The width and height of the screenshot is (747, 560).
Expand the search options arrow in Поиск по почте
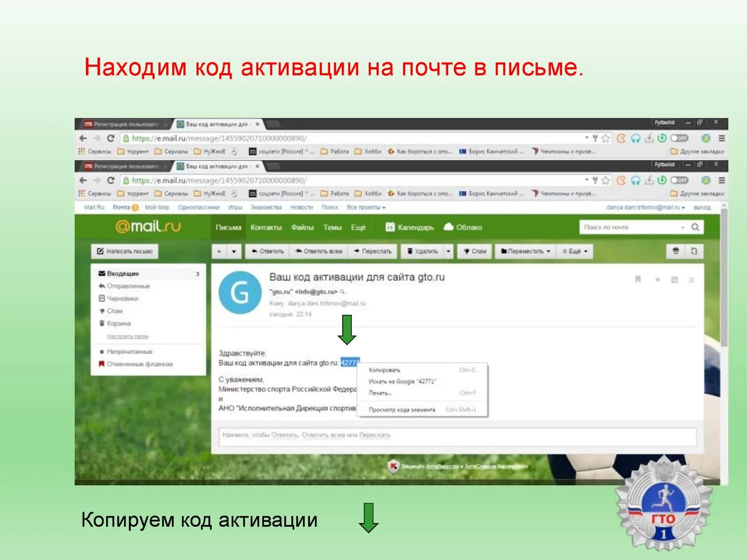683,227
